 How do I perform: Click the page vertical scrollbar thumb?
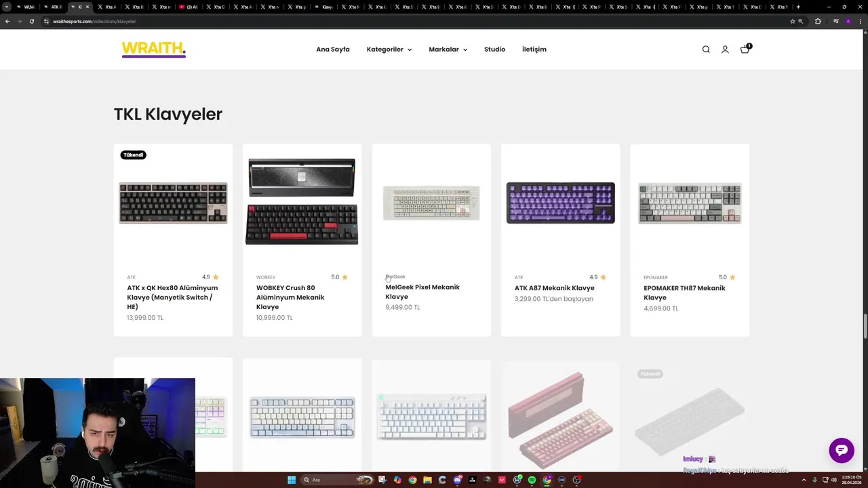pos(865,327)
